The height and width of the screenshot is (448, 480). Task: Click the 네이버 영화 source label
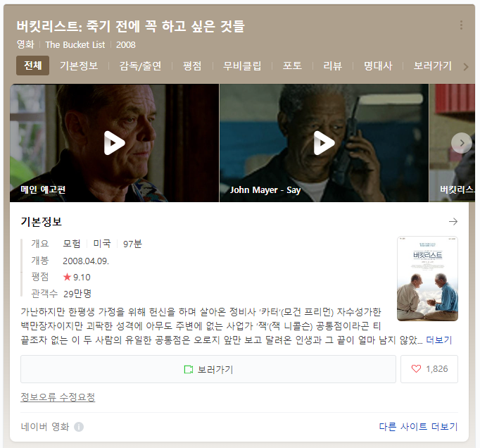45,427
